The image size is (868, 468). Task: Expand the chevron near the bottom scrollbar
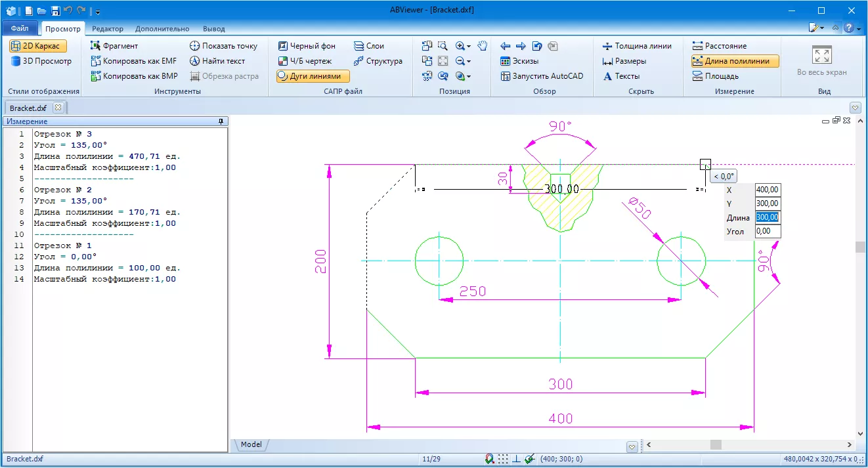(632, 446)
